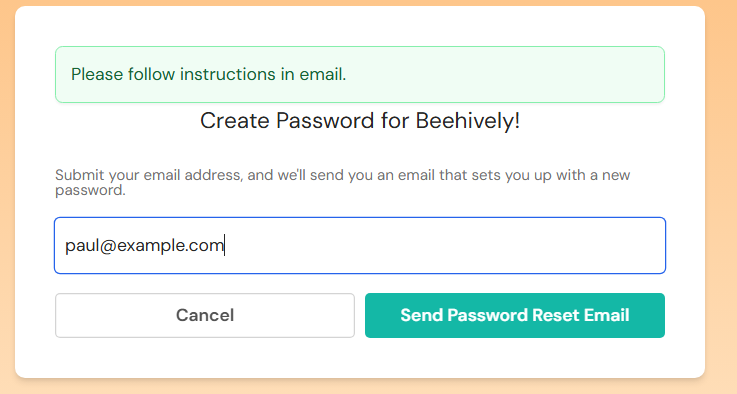
Task: Click the word 'password.' ending the description
Action: 90,190
